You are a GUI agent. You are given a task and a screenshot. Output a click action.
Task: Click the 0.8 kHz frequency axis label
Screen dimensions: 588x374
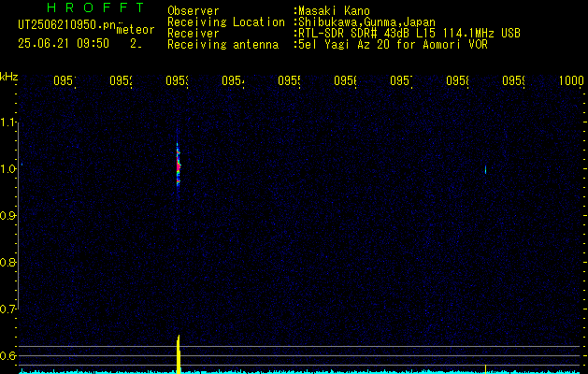(x=9, y=262)
